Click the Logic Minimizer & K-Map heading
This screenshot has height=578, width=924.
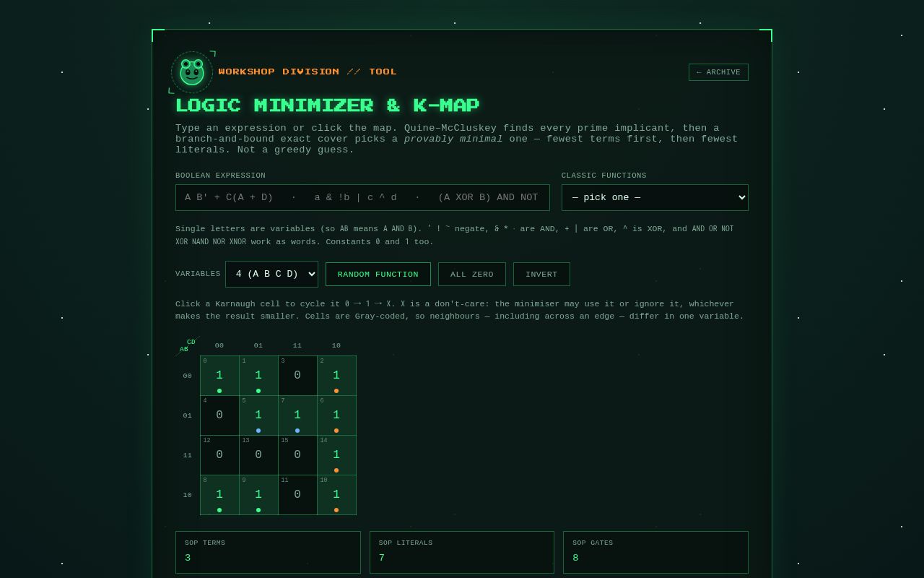[x=328, y=105]
